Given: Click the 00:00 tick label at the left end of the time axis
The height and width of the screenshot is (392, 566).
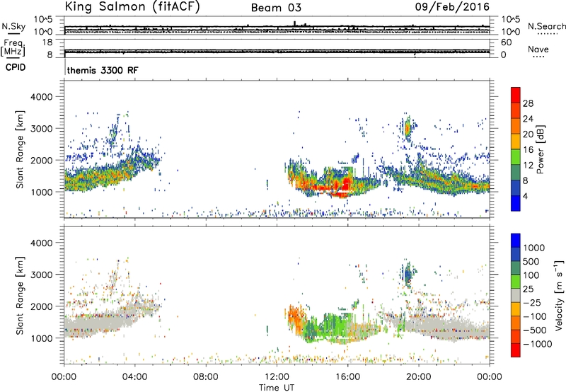Looking at the screenshot, I should pyautogui.click(x=64, y=377).
